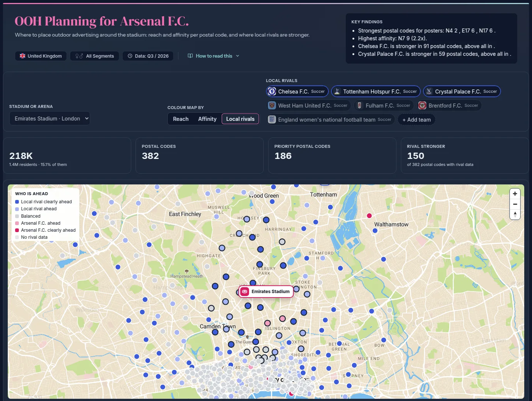Viewport: 532px width, 401px height.
Task: Toggle Tottenham Hotspur F.C. rival chip
Action: coord(376,91)
